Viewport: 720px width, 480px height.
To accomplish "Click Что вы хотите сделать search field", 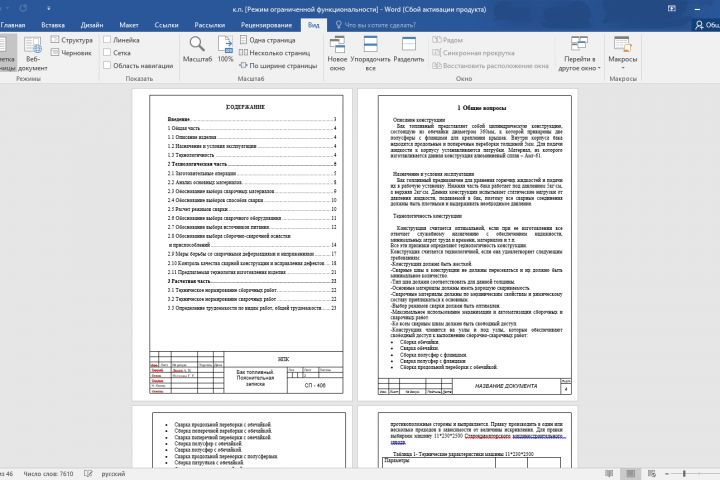I will click(x=380, y=25).
